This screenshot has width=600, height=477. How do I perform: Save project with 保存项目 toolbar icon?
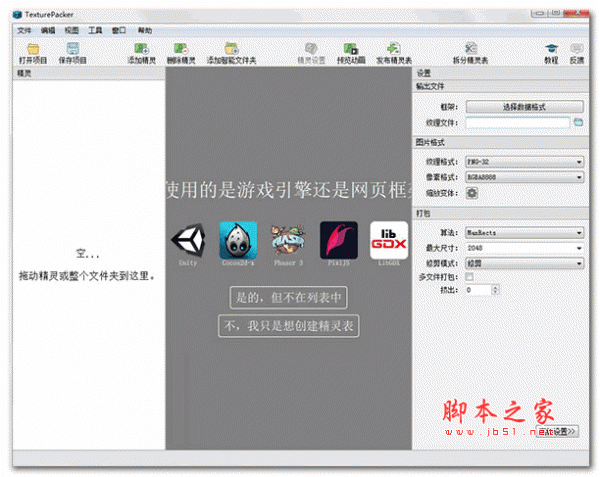coord(72,53)
